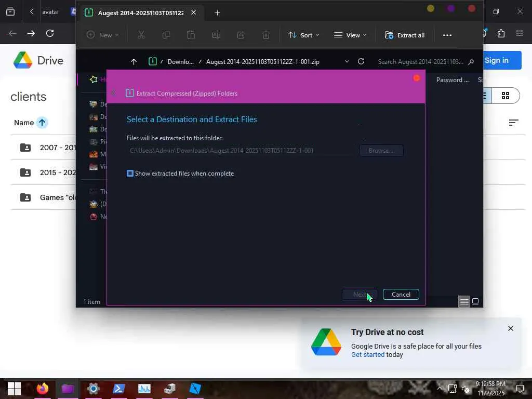This screenshot has width=532, height=399.
Task: Click the back arrow in extract dialog
Action: point(114,93)
